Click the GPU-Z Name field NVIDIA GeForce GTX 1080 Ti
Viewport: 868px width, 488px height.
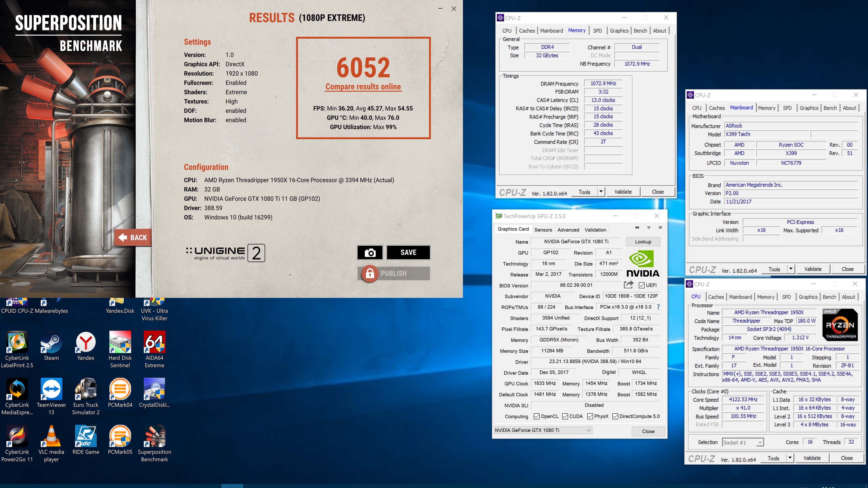(576, 242)
